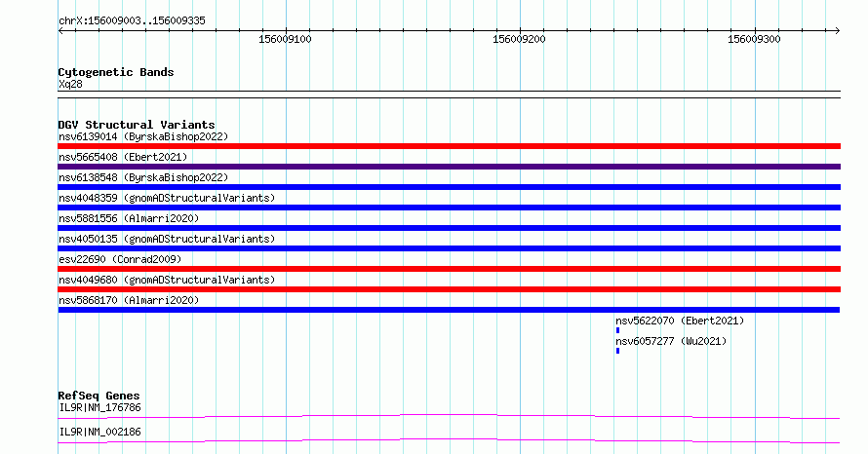Select the blue bar under nsv6138548
Screen dimensions: 868x454
[449, 187]
